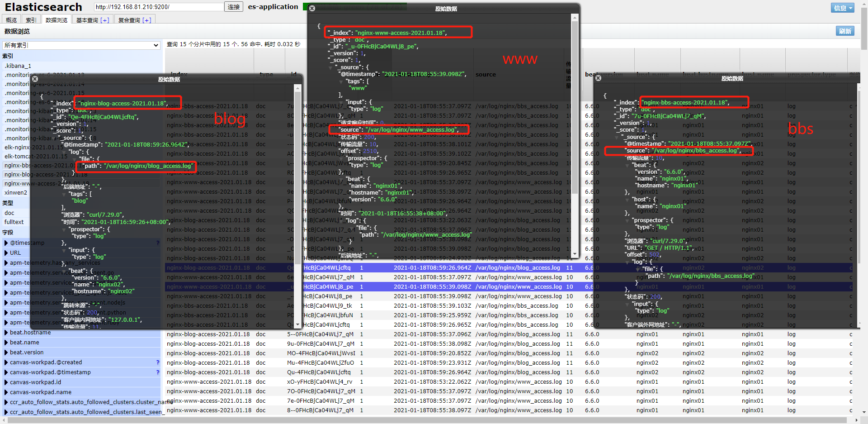The width and height of the screenshot is (868, 424).
Task: Filter by the fulltext type
Action: coord(14,222)
